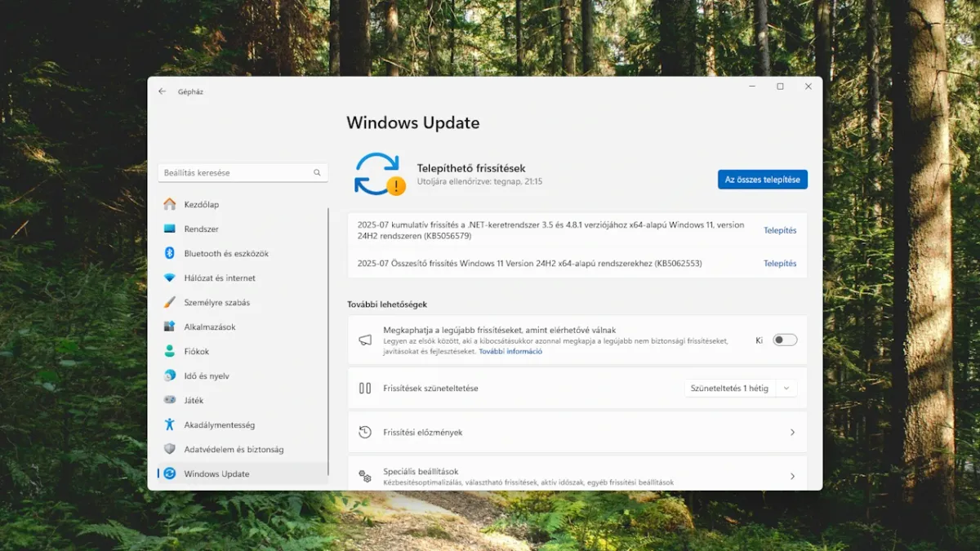
Task: Select Akadálymentesség section
Action: [242, 424]
